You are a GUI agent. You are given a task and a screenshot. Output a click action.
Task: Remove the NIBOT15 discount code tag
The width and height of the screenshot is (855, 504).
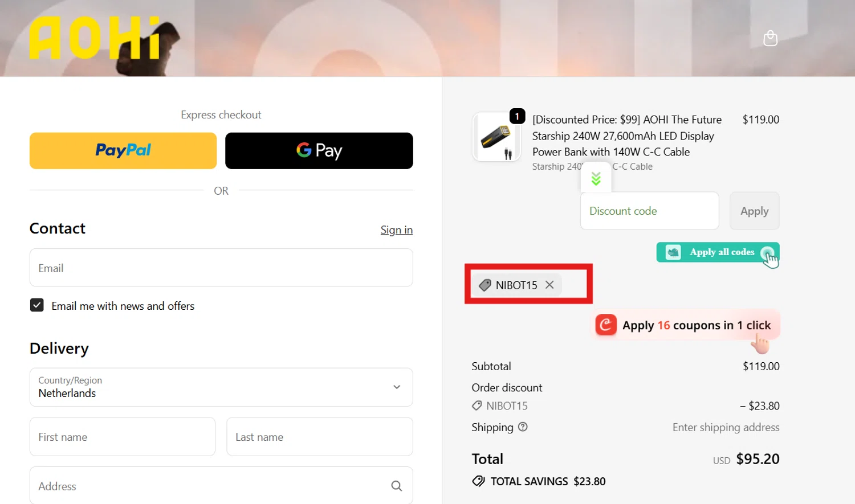(549, 285)
